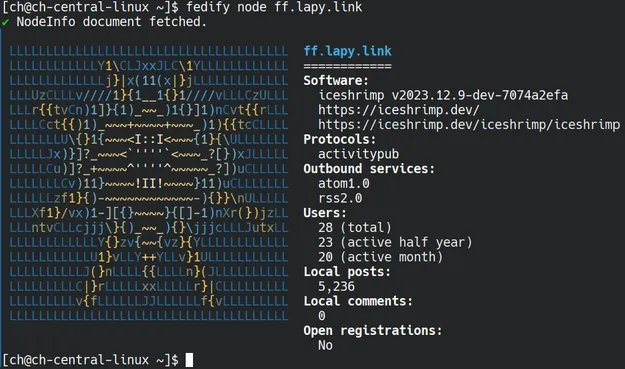625x369 pixels.
Task: Click the activitypub protocol entry
Action: click(x=358, y=154)
